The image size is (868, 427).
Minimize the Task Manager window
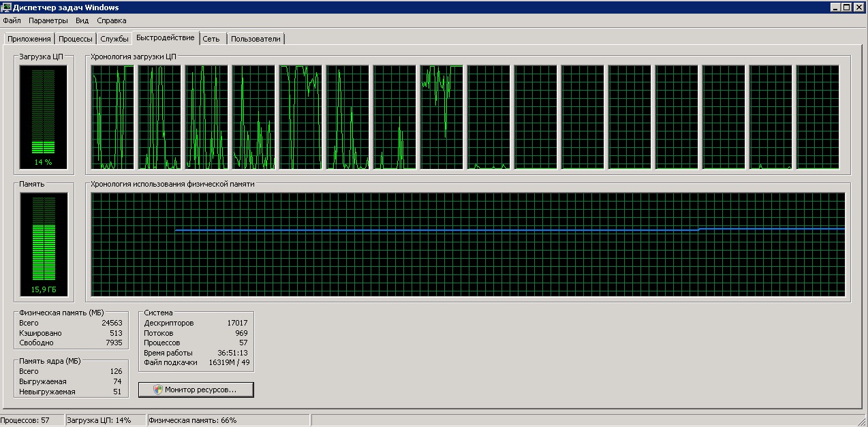point(835,7)
